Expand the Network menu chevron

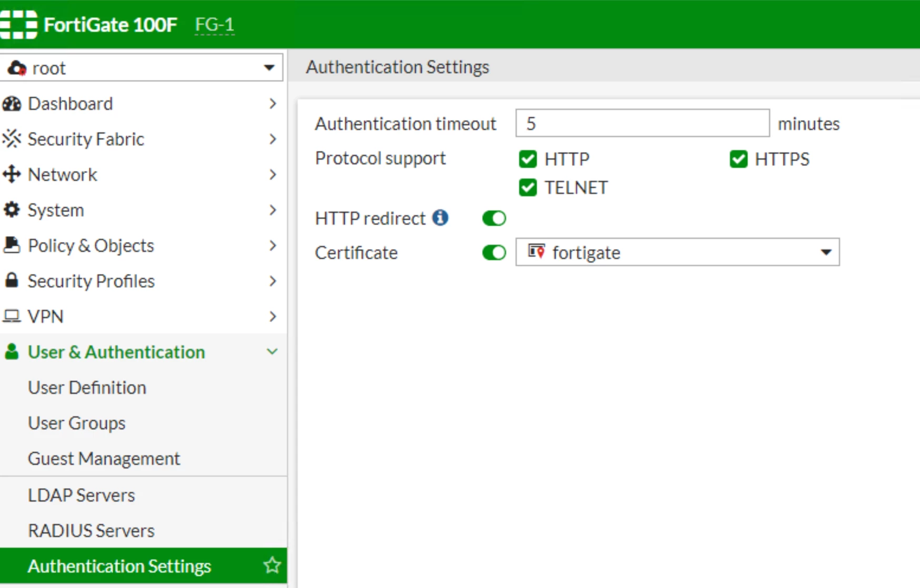(x=273, y=174)
